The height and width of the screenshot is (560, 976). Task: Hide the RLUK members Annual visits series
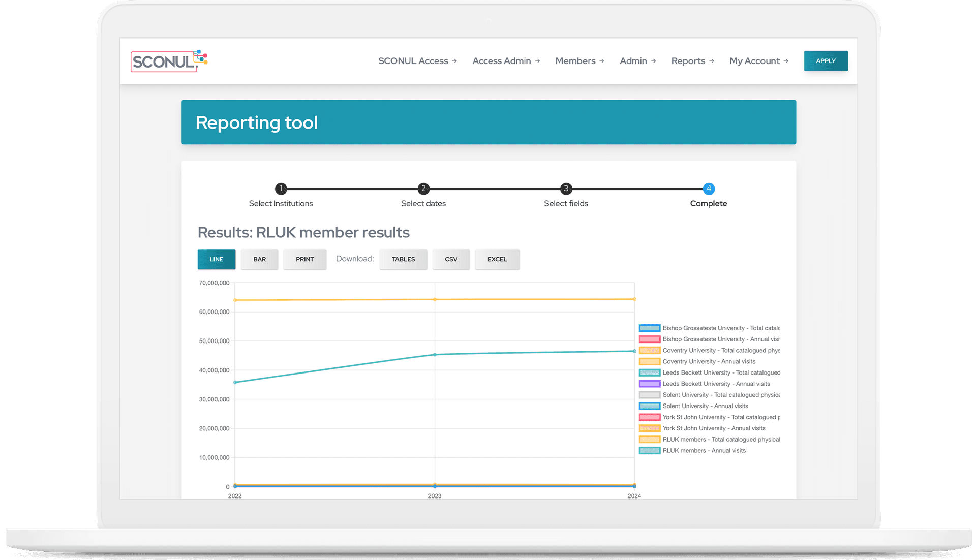point(705,450)
